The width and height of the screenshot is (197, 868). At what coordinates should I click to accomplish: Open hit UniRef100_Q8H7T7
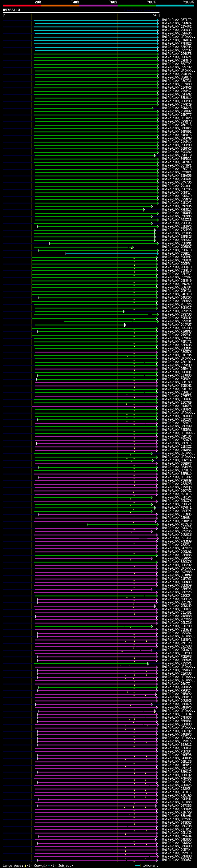click(176, 115)
